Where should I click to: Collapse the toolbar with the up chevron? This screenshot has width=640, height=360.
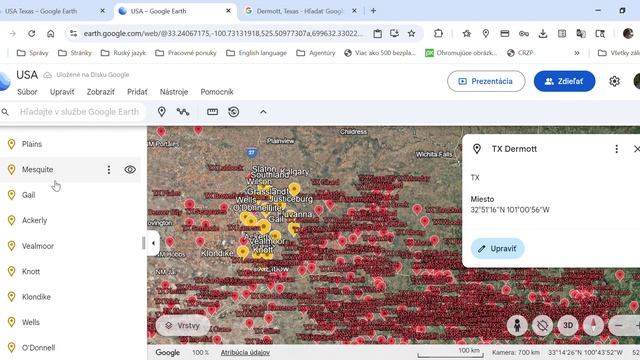(x=263, y=112)
